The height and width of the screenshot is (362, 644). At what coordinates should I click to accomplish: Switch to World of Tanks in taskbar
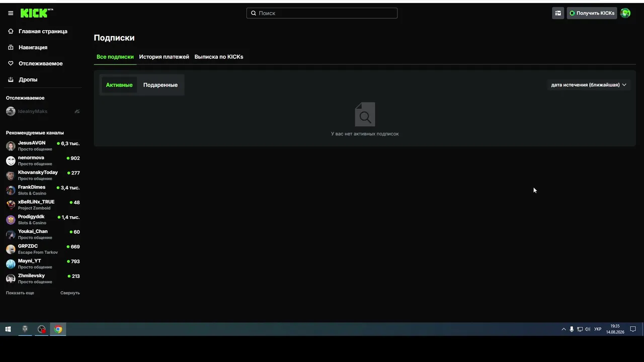pos(25,329)
